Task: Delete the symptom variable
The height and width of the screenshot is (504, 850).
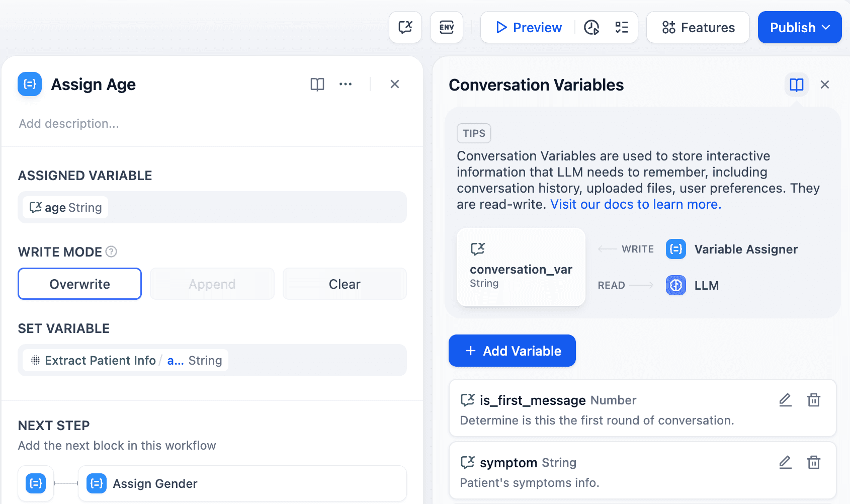Action: point(813,462)
